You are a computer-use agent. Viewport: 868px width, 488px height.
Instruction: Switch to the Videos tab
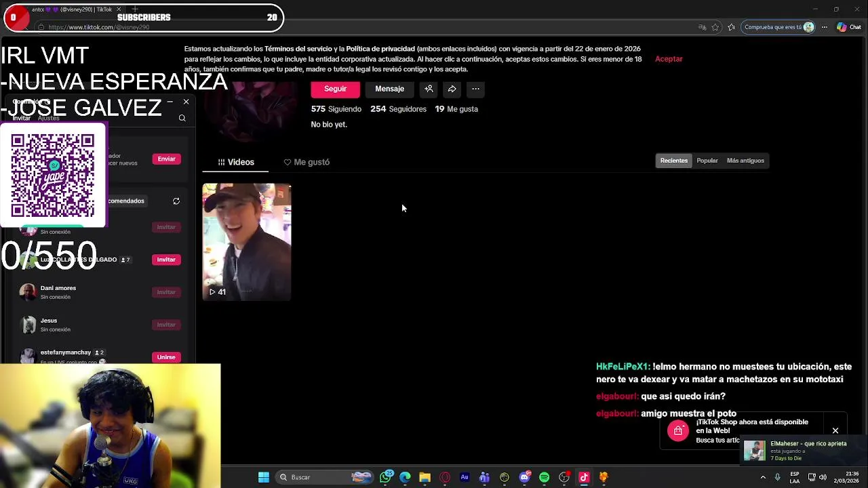click(236, 162)
